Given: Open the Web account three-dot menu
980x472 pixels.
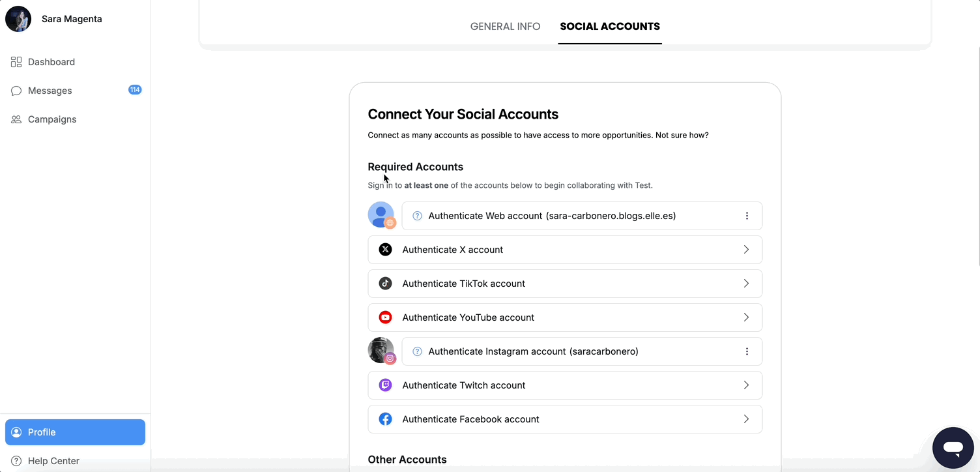Looking at the screenshot, I should [747, 215].
